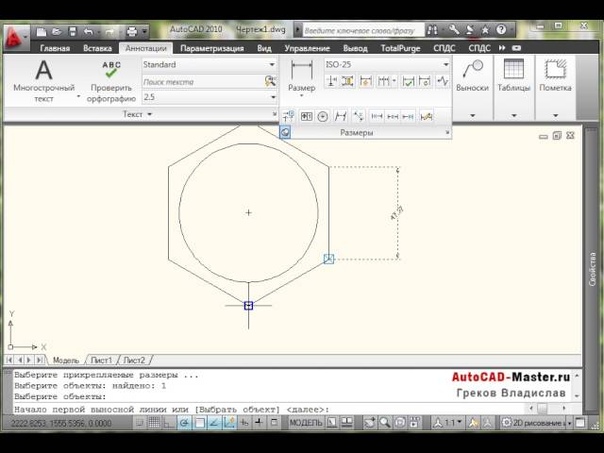The image size is (604, 453).
Task: Expand the Quick Access toolbar customize arrow
Action: 144,32
